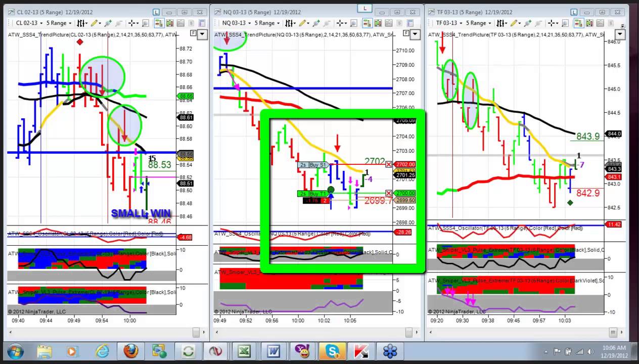The width and height of the screenshot is (639, 364).
Task: Click zoom in icon in CL chart toolbar
Action: click(108, 23)
